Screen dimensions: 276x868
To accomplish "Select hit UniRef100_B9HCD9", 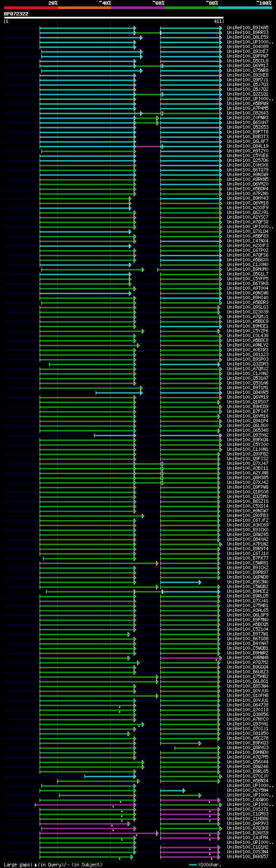I will [248, 406].
